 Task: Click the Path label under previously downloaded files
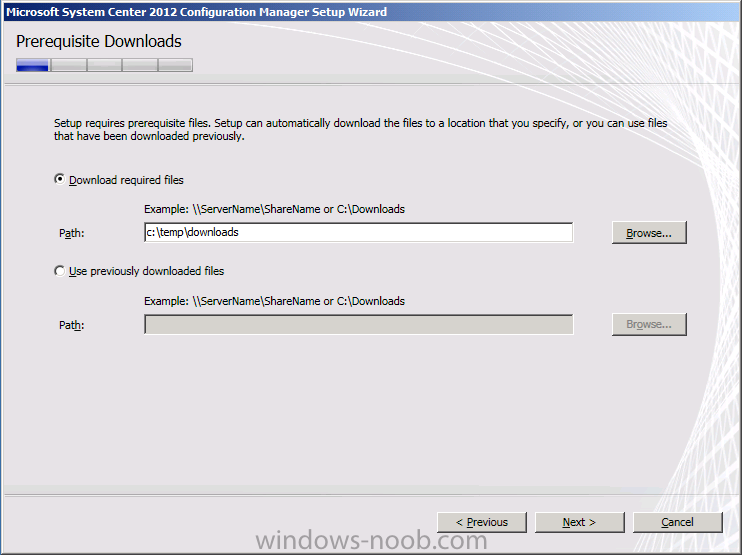coord(71,325)
